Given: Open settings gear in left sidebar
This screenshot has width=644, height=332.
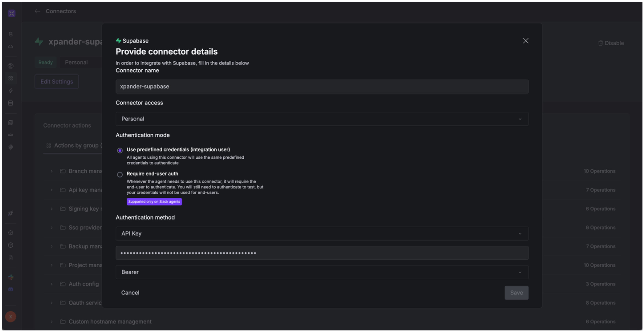Looking at the screenshot, I should [x=11, y=233].
